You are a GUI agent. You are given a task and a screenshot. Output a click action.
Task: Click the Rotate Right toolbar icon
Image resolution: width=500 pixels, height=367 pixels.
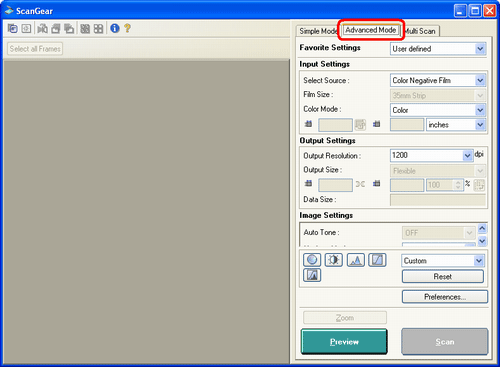pos(69,29)
